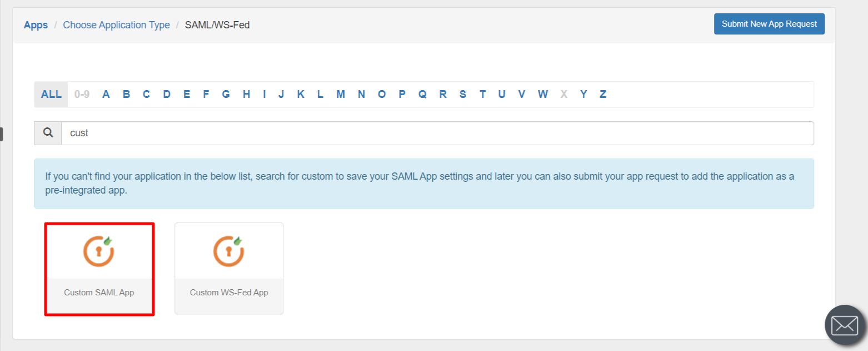Filter apps by letter I
The image size is (868, 351).
coord(264,94)
